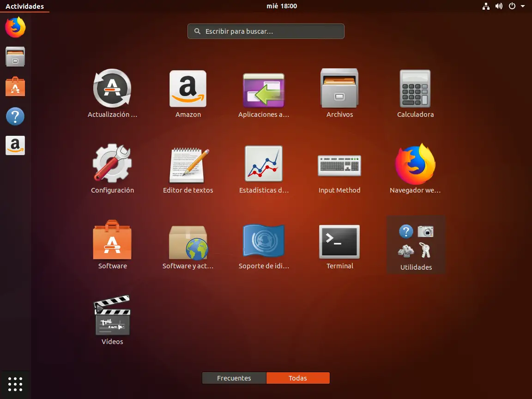Open the Utilidades folder
Viewport: 532px width, 399px height.
click(416, 245)
